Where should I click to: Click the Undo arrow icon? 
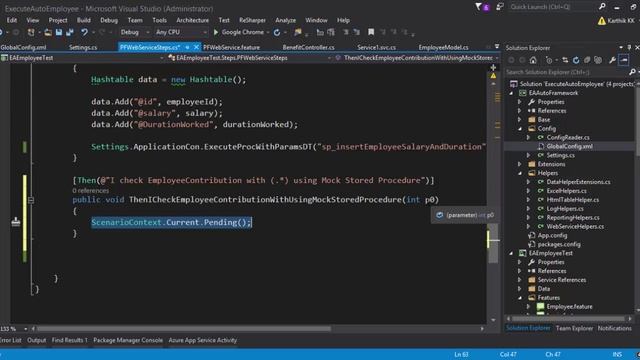[84, 32]
